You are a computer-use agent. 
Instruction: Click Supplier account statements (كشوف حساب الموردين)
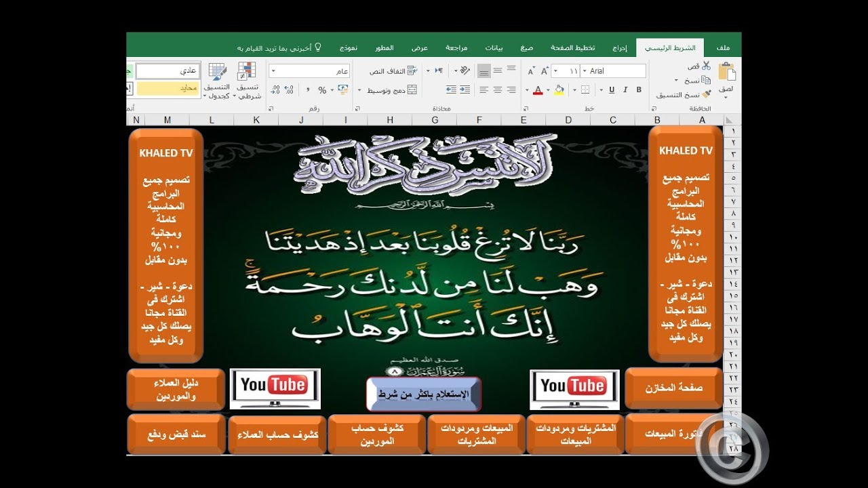click(376, 434)
